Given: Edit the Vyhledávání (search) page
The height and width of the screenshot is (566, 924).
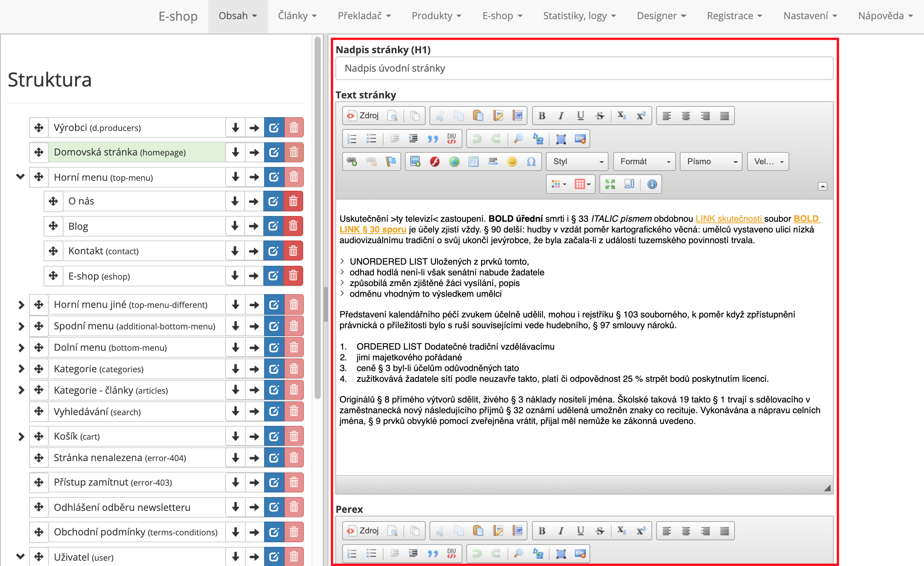Looking at the screenshot, I should pos(274,411).
